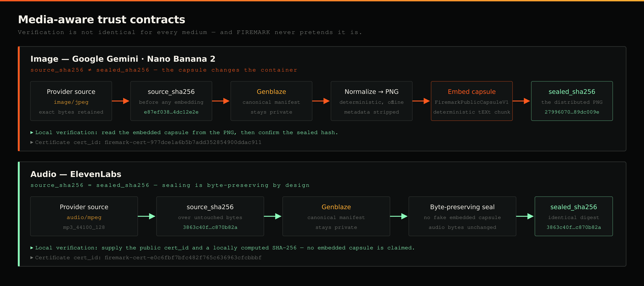This screenshot has width=644, height=286.
Task: Click hash '3863c40f…c870b82a' under 'identical digest'
Action: (574, 227)
